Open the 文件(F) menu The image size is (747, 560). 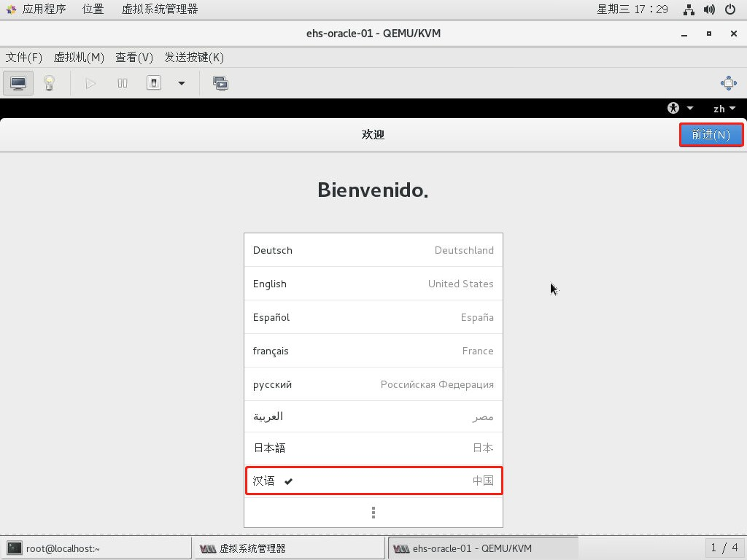tap(24, 58)
